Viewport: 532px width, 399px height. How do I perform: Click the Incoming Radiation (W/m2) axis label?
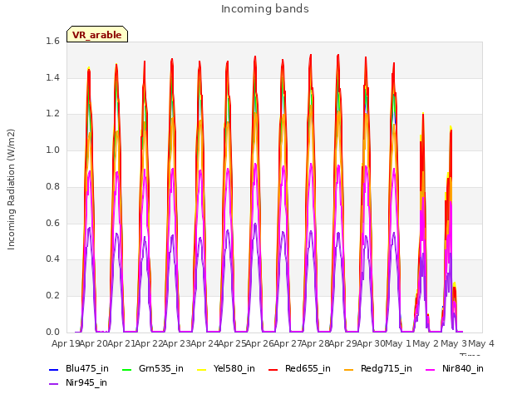pos(11,190)
